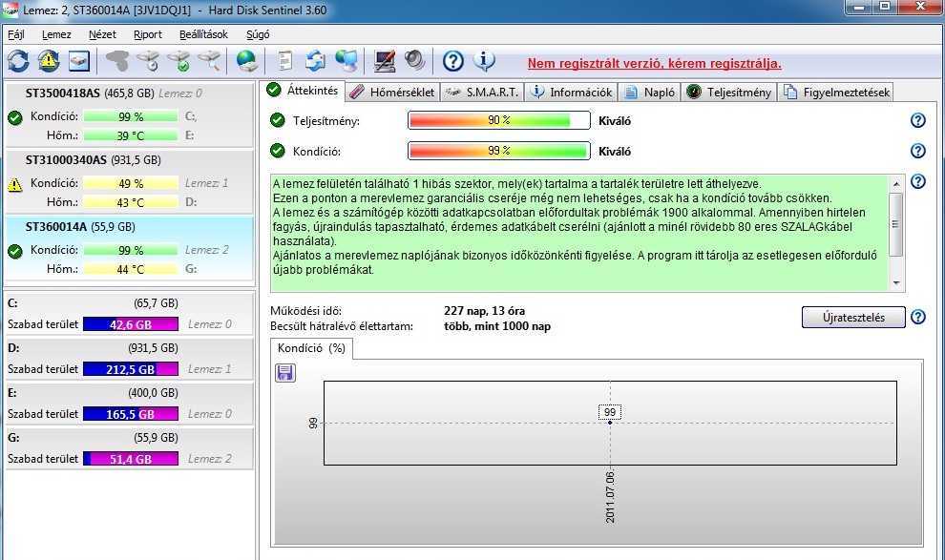Click the D: free space bar 212,5 GB
This screenshot has width=945, height=560.
coord(131,369)
